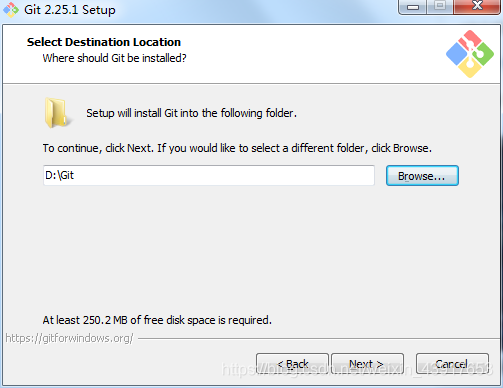503x388 pixels.
Task: Open the gitforwindows.org link
Action: click(69, 338)
